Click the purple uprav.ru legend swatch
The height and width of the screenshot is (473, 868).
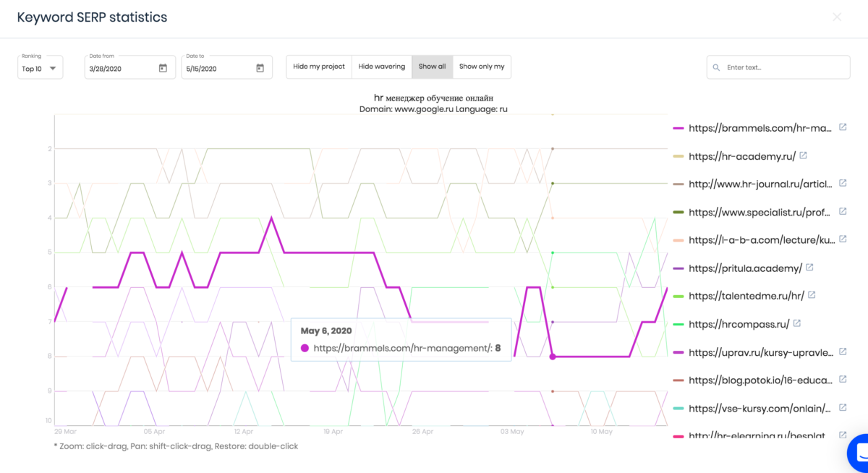pyautogui.click(x=678, y=352)
